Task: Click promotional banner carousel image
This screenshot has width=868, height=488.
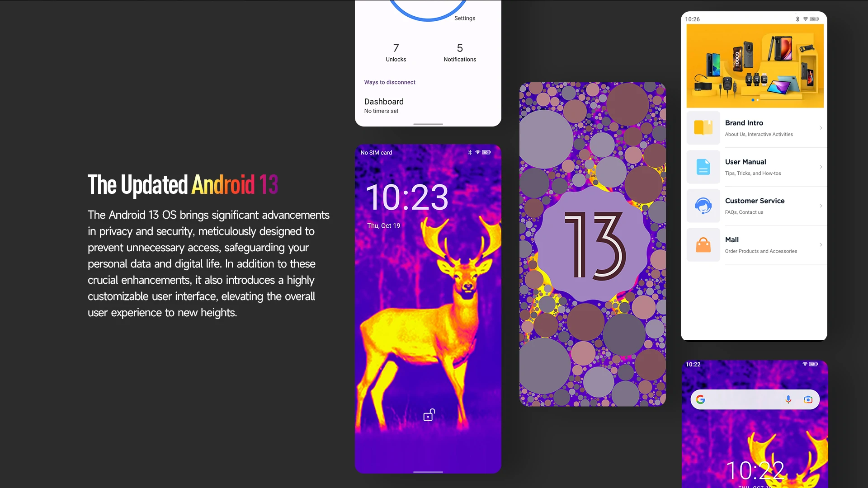Action: coord(754,67)
